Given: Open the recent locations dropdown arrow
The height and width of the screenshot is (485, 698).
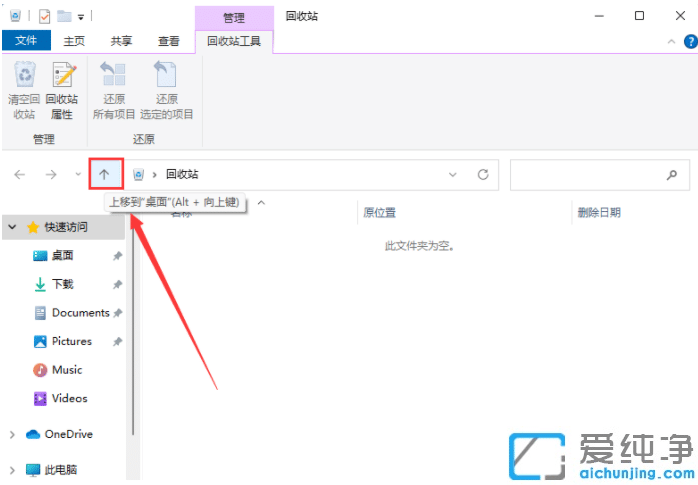Looking at the screenshot, I should tap(78, 174).
